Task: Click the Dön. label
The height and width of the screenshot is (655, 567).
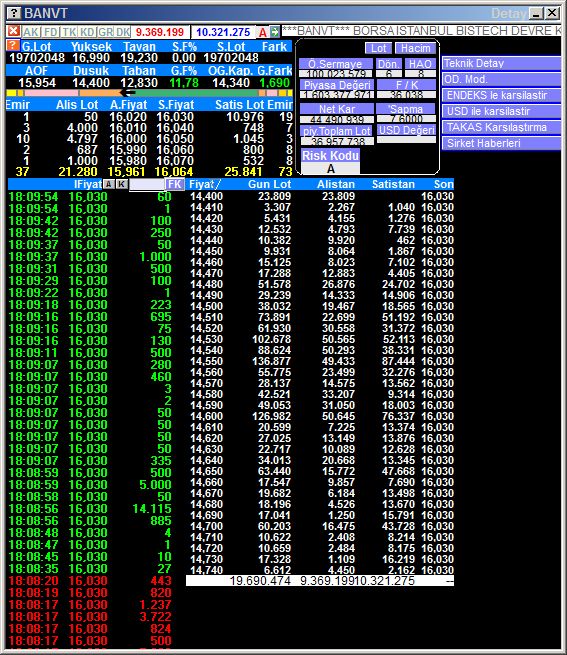Action: click(389, 64)
